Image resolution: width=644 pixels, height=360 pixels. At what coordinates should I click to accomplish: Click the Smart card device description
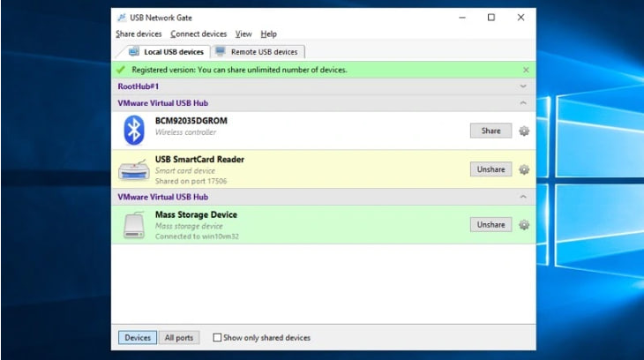[x=185, y=170]
